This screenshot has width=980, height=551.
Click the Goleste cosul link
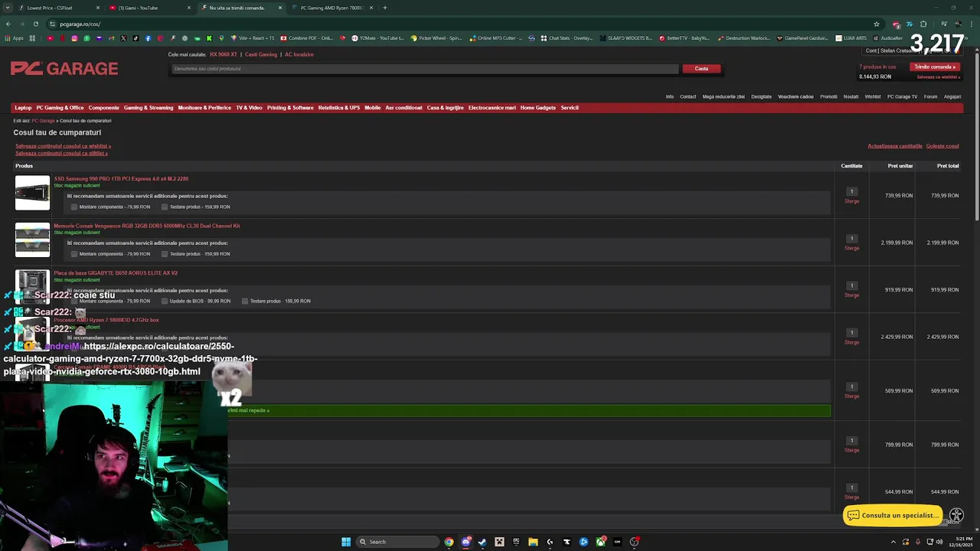[942, 146]
